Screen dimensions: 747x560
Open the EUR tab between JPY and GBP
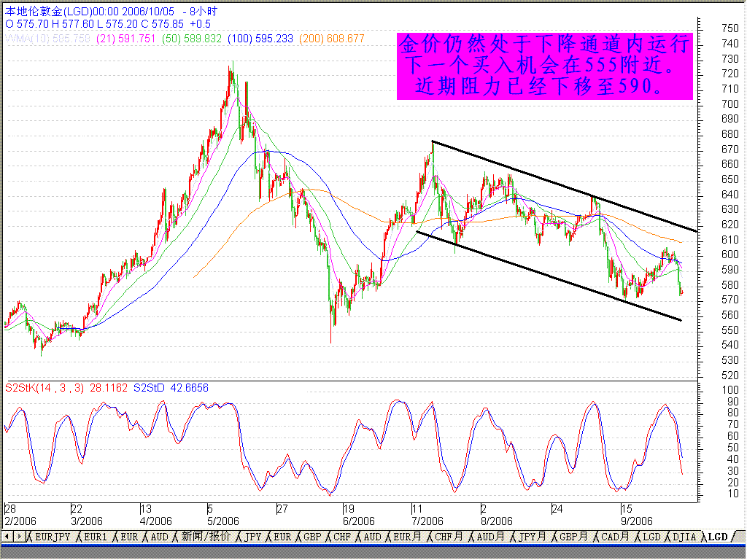point(282,537)
